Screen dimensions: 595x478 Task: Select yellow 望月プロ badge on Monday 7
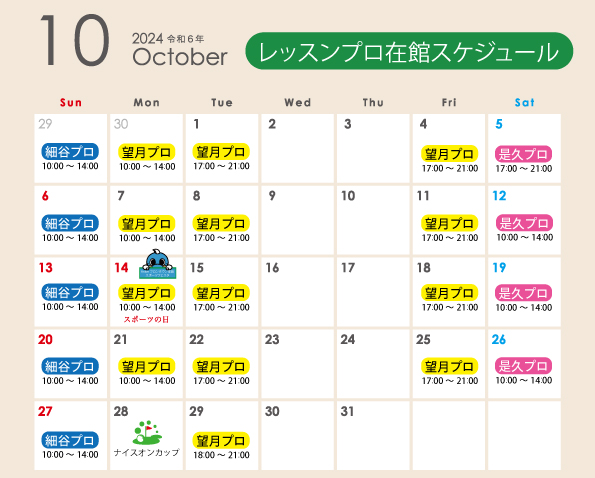click(146, 223)
